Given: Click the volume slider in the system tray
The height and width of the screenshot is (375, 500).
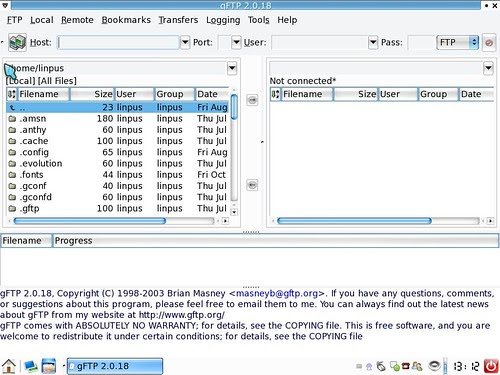Looking at the screenshot, I should pos(445,366).
